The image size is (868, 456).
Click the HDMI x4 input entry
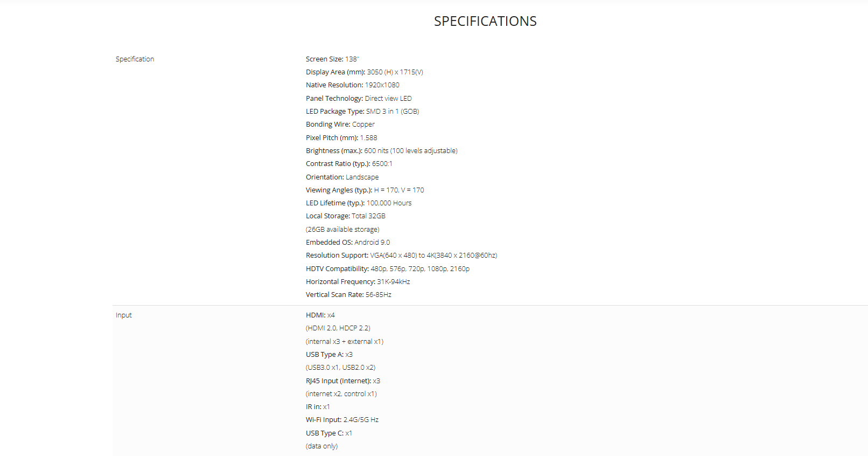pyautogui.click(x=320, y=315)
